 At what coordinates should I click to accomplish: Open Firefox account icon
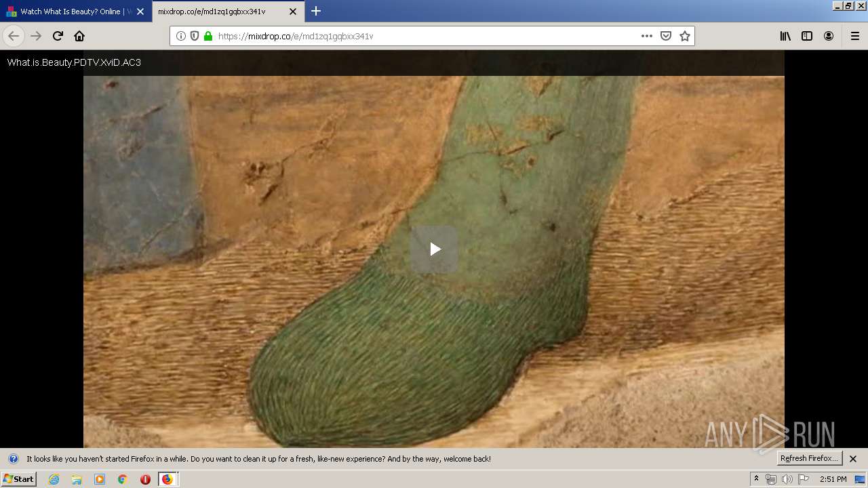tap(829, 36)
